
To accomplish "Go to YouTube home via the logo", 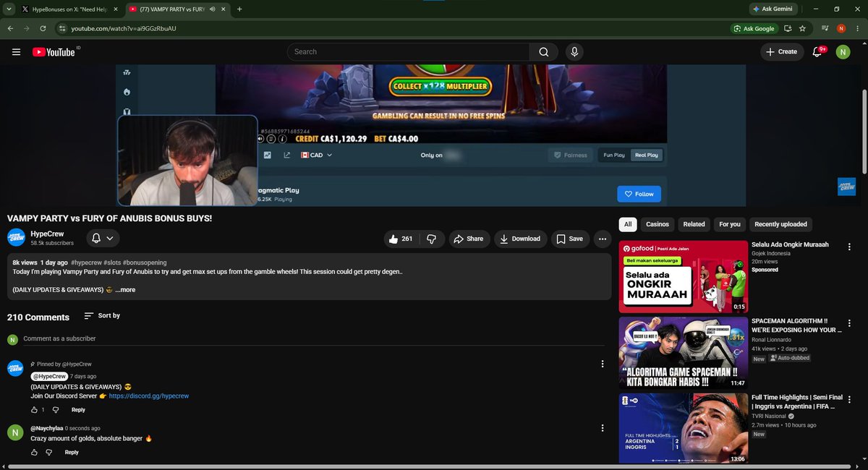I will click(54, 52).
